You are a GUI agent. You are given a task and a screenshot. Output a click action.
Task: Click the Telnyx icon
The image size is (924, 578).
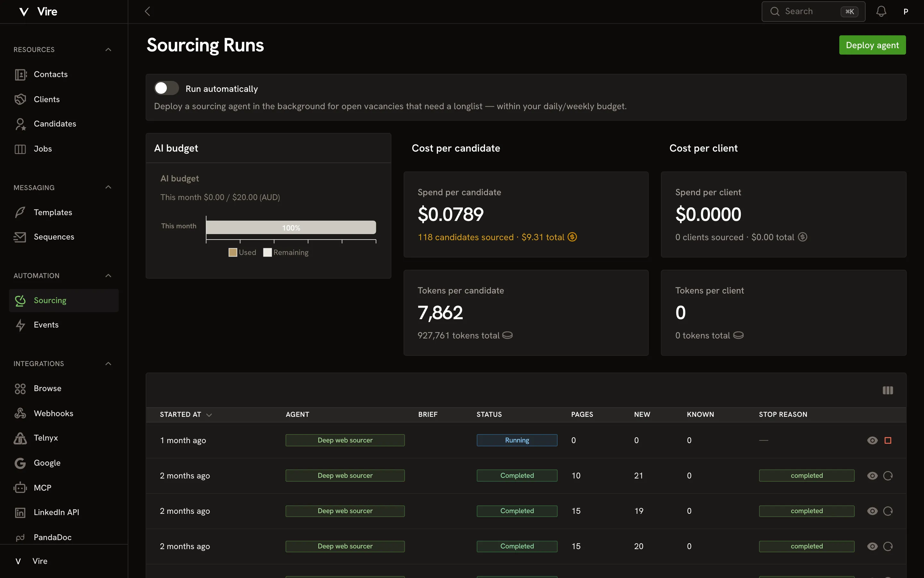(20, 438)
